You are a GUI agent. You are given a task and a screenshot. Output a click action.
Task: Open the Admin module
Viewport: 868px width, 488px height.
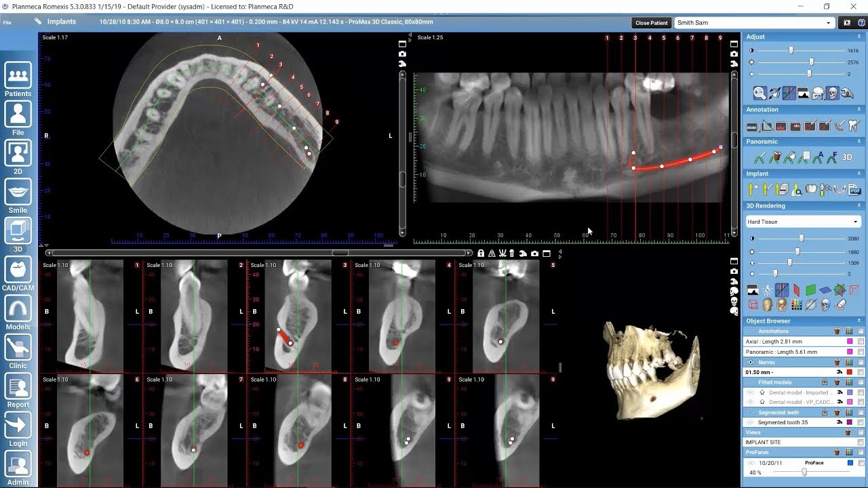coord(18,468)
